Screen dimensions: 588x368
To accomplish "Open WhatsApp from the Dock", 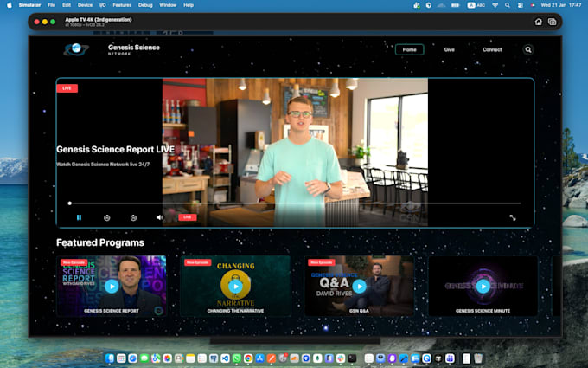I will click(237, 358).
